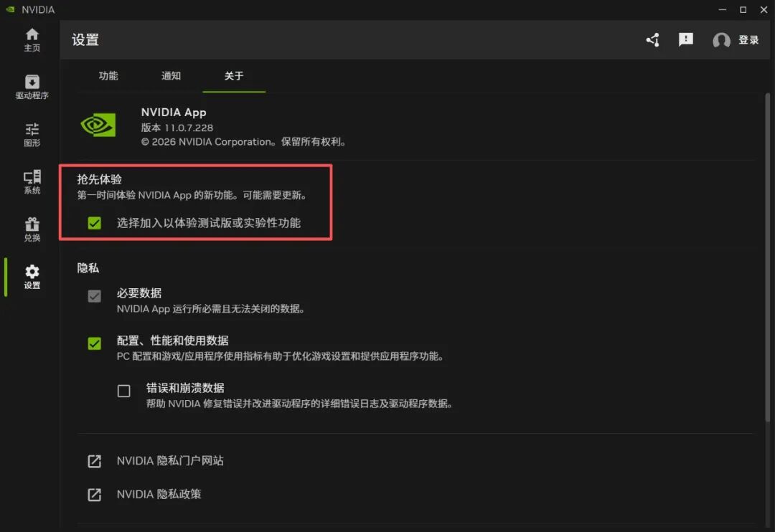The height and width of the screenshot is (532, 775).
Task: Click the green NVIDIA App logo
Action: coord(98,125)
